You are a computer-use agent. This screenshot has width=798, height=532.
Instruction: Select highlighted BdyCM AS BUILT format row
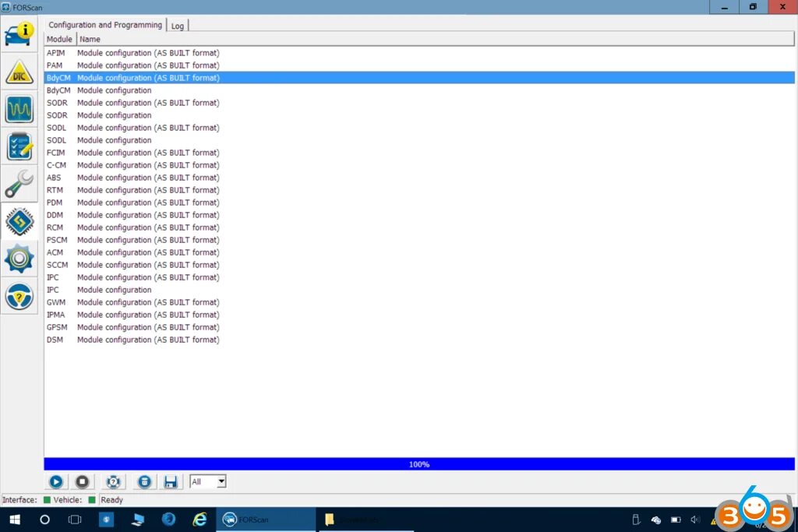point(419,78)
